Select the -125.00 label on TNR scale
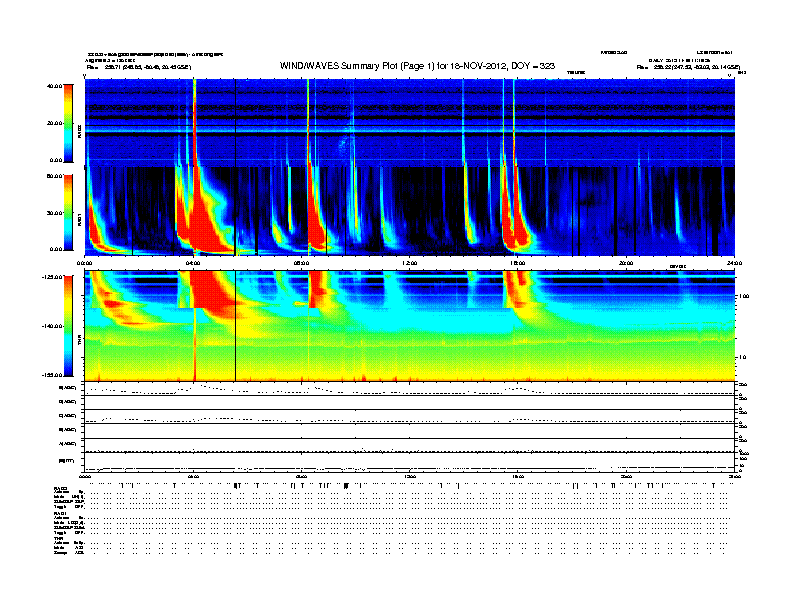 (x=53, y=277)
